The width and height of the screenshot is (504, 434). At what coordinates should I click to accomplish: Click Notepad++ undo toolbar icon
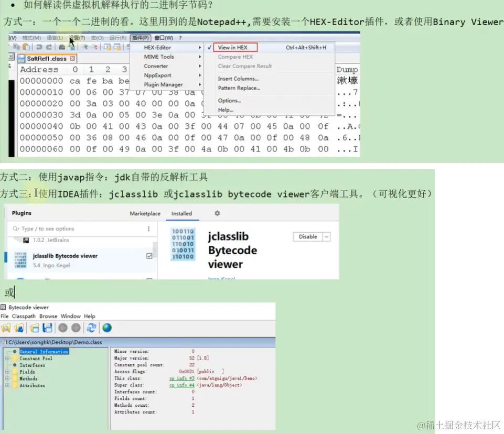39,47
